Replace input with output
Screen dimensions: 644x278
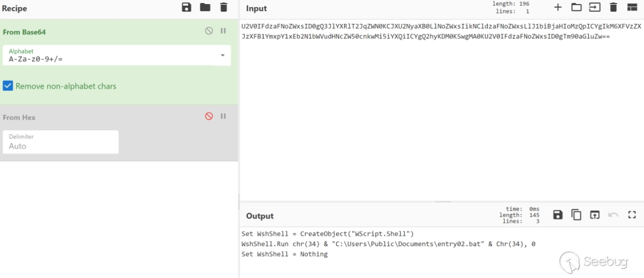595,215
